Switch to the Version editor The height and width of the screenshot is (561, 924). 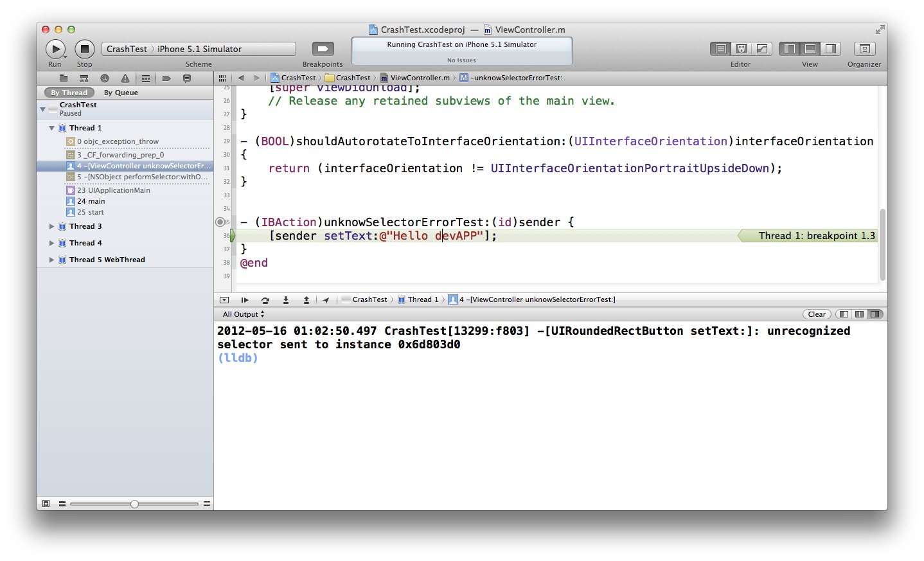[761, 49]
